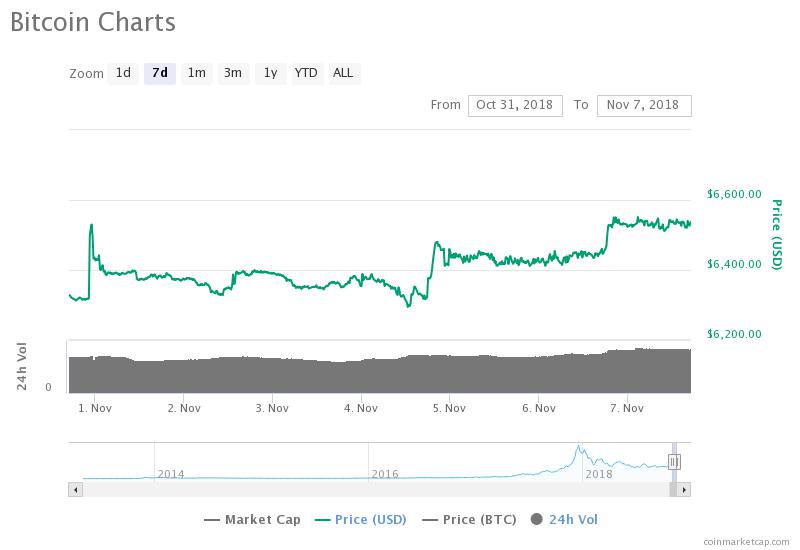Click the navigator scroll left arrow
The width and height of the screenshot is (800, 550).
tap(76, 490)
